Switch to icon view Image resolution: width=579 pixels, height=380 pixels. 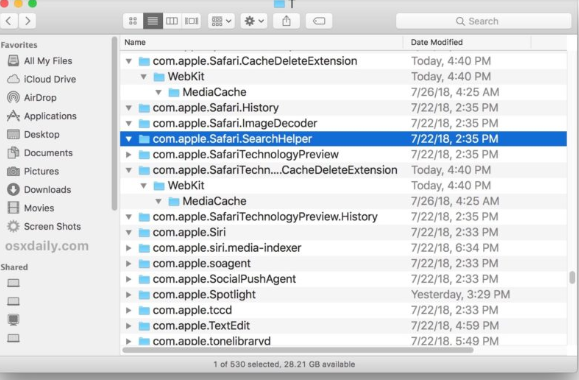pos(133,21)
